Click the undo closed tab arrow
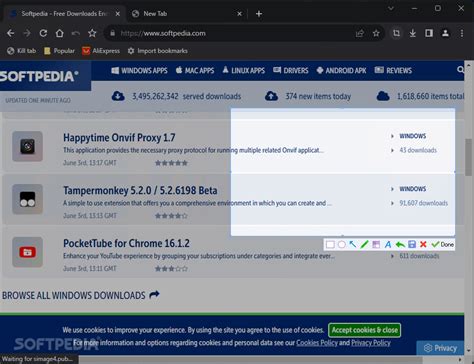The height and width of the screenshot is (364, 474). click(x=76, y=33)
